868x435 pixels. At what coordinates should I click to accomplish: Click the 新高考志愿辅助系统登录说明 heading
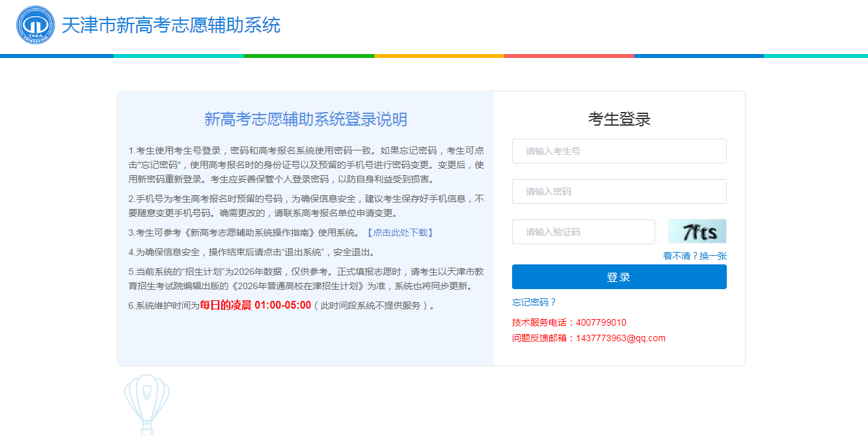306,119
